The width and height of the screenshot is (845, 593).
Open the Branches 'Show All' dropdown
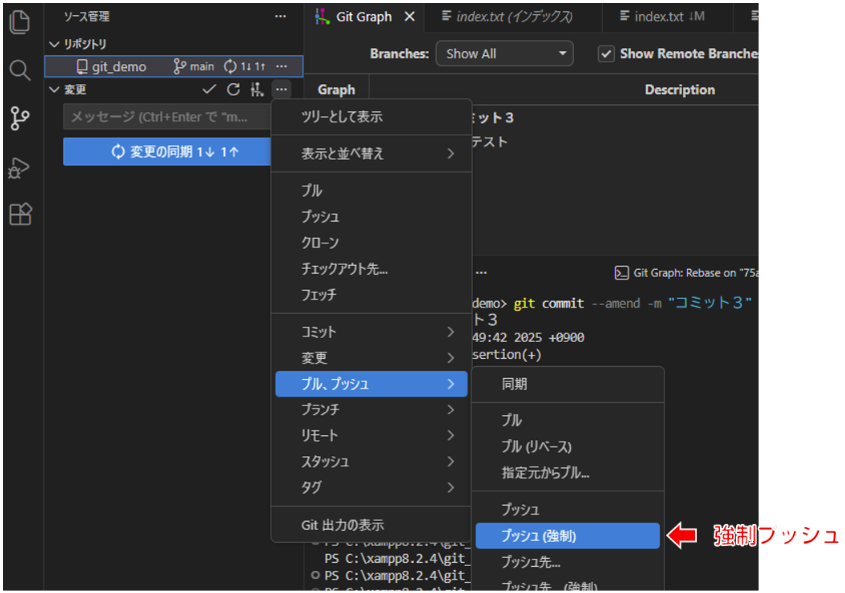[504, 54]
